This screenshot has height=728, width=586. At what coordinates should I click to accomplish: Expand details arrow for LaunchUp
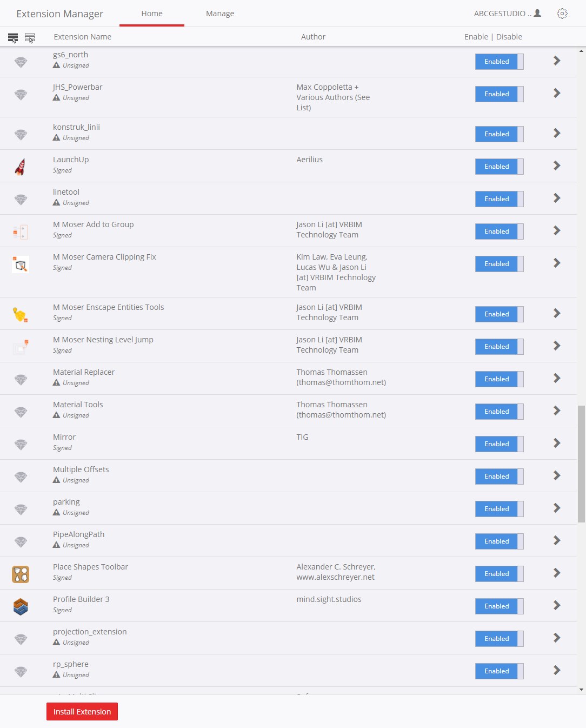[557, 166]
